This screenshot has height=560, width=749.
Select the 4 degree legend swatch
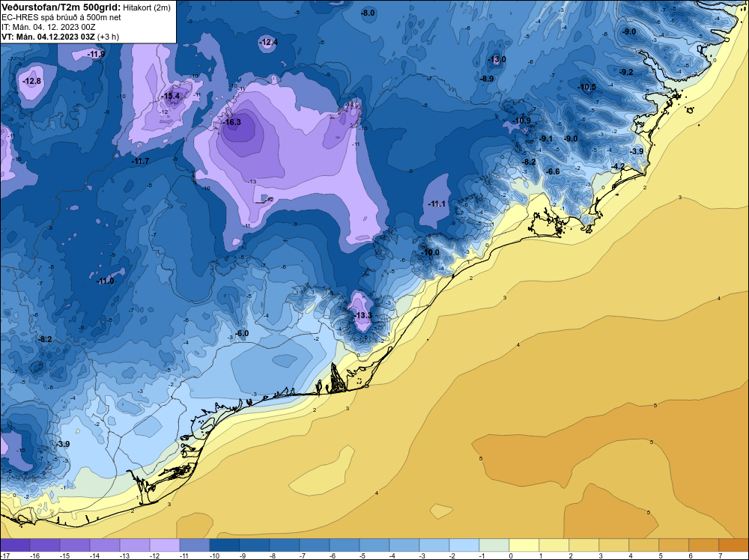(644, 545)
